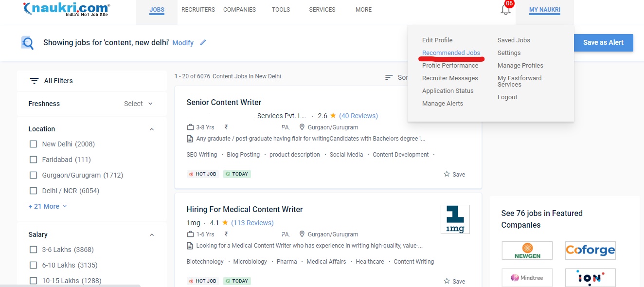The height and width of the screenshot is (287, 644).
Task: Open the SERVICES menu
Action: tap(322, 10)
